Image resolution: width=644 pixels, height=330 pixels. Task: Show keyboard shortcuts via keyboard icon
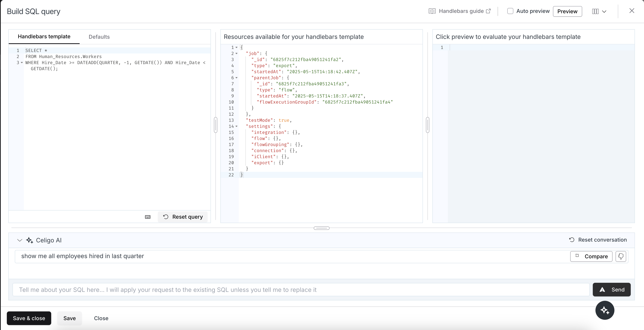148,217
